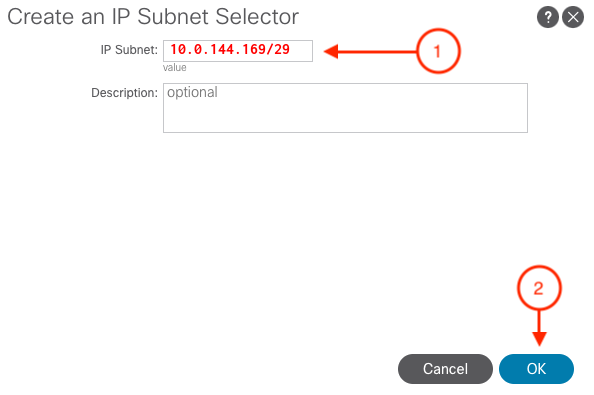Click the arrowhead pointing at IP Subnet field
The height and width of the screenshot is (395, 594).
[x=331, y=52]
